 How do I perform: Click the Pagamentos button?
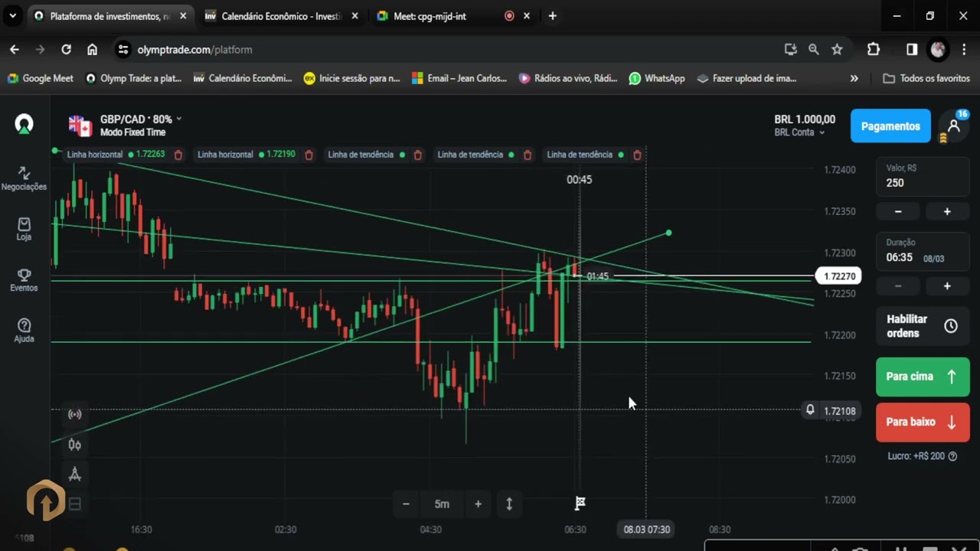[x=890, y=126]
